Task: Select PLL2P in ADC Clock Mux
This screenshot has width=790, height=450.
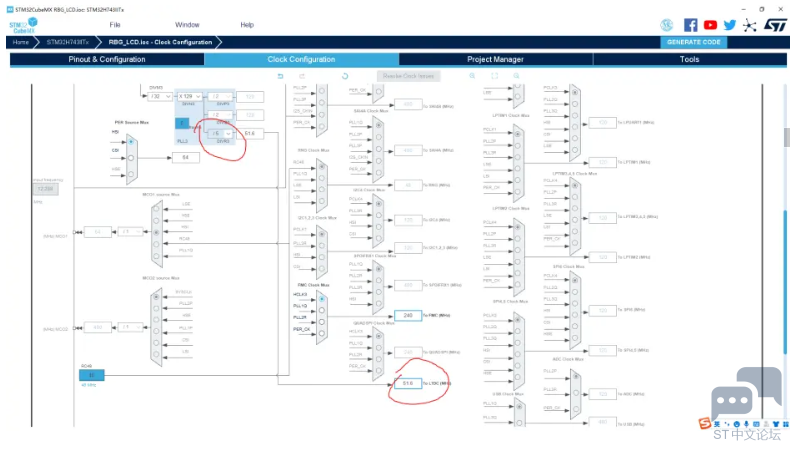Action: [575, 376]
